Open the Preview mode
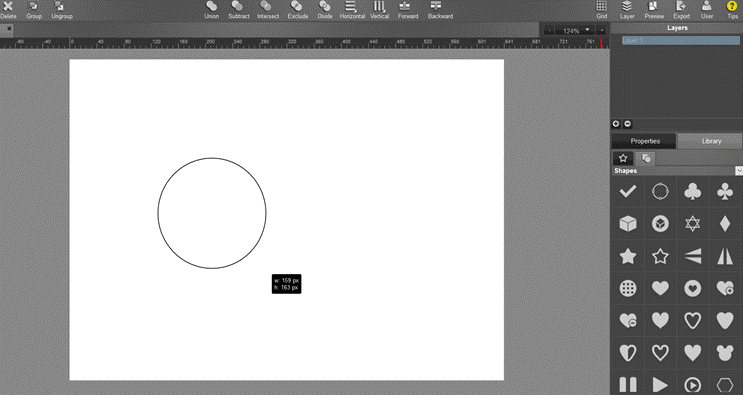The height and width of the screenshot is (395, 743). point(654,10)
